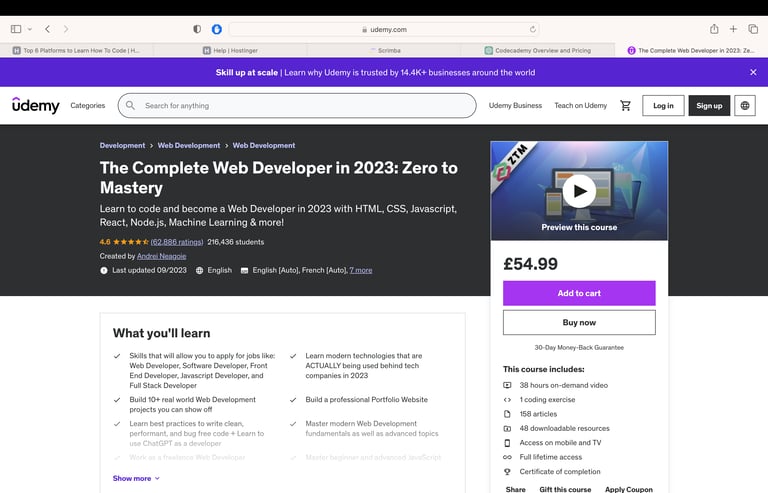Dismiss the Skill up at scale banner
The width and height of the screenshot is (768, 493).
pyautogui.click(x=753, y=72)
